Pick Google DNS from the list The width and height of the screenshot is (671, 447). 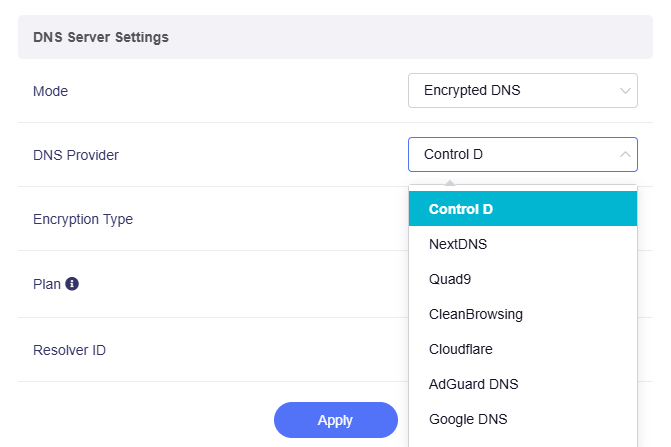pyautogui.click(x=523, y=419)
